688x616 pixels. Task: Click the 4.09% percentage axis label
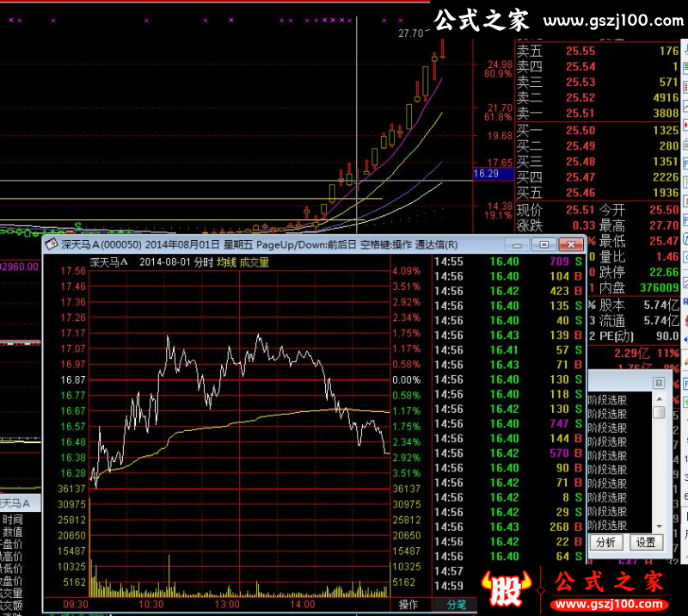[406, 271]
